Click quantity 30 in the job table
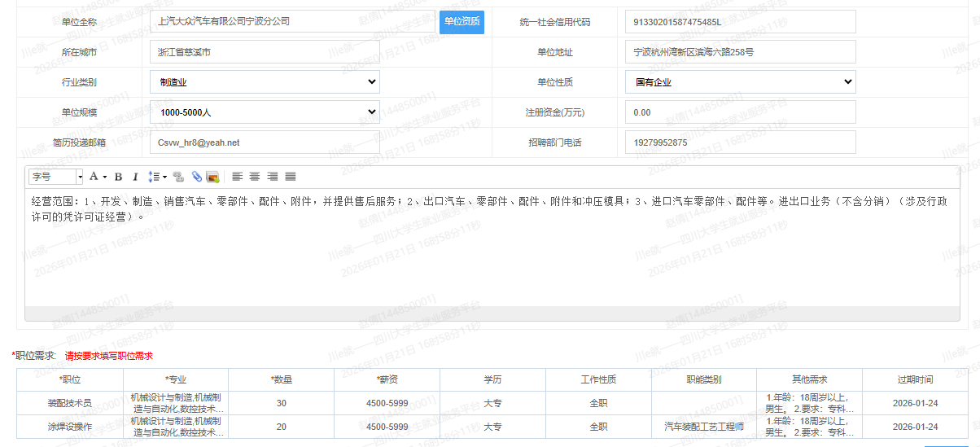The height and width of the screenshot is (447, 980). [x=282, y=403]
